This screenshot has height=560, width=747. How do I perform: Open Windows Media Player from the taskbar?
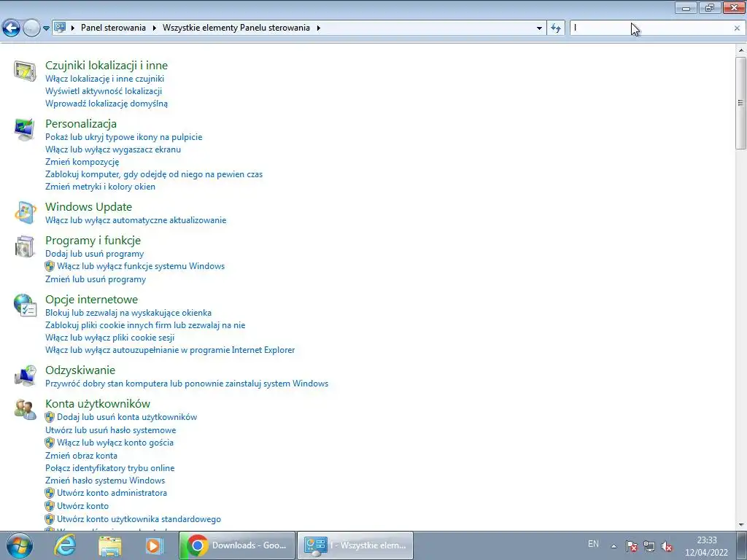coord(154,545)
